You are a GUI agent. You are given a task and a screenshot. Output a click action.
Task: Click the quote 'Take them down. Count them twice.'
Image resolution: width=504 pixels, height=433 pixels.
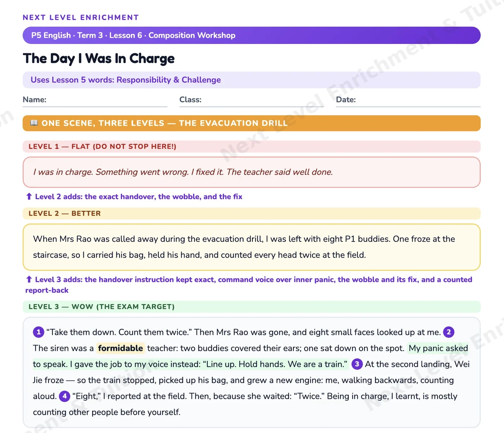pos(119,332)
